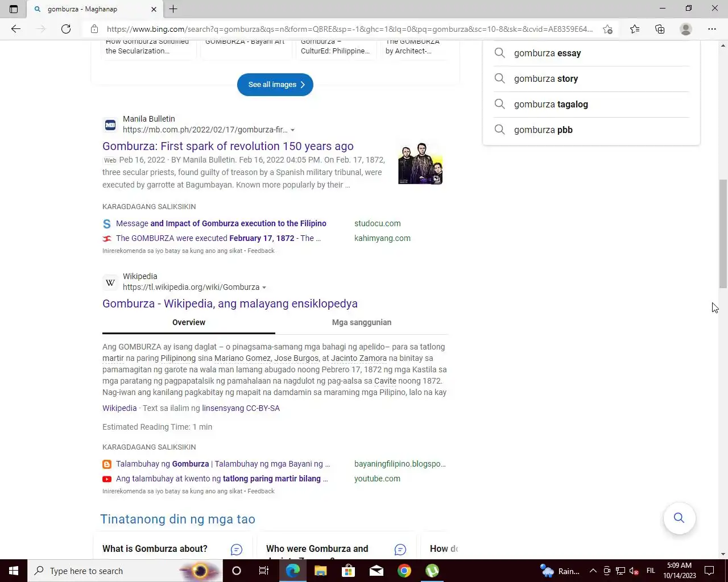The image size is (728, 582).
Task: Open chat icon beside What is Gomburza about
Action: coord(237,550)
